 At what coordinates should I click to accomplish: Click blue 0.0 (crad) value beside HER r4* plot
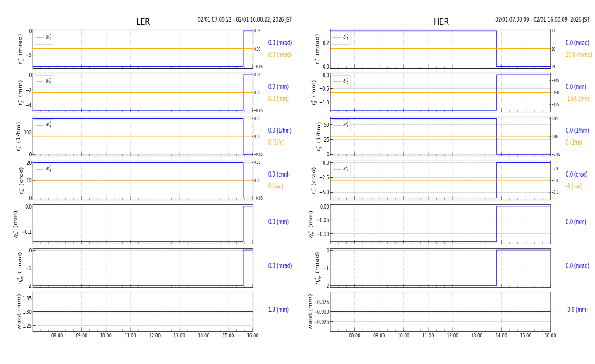(576, 174)
